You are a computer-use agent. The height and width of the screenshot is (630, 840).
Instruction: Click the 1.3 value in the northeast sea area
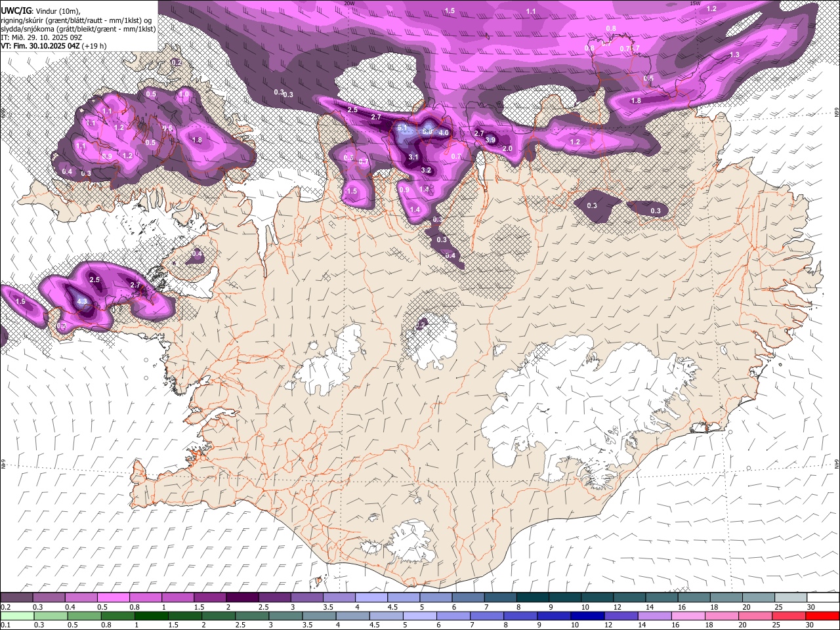pyautogui.click(x=735, y=54)
